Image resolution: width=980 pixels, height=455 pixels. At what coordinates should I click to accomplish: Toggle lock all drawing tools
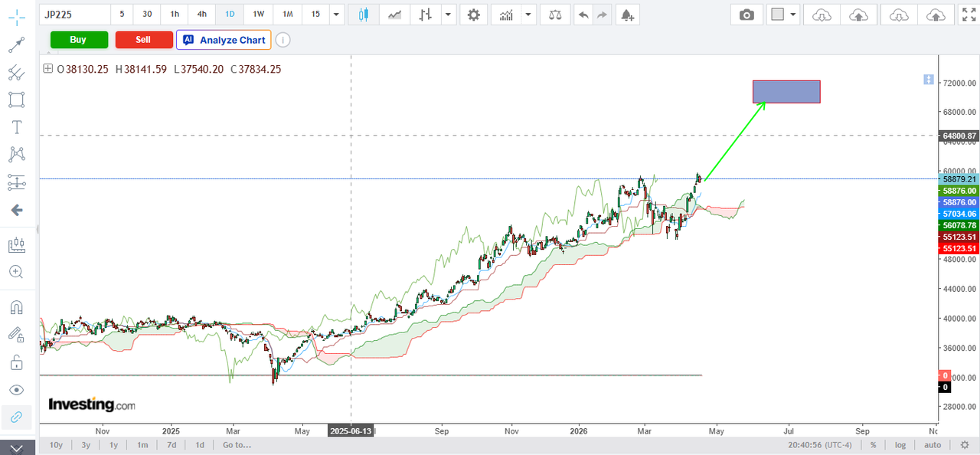[x=16, y=362]
